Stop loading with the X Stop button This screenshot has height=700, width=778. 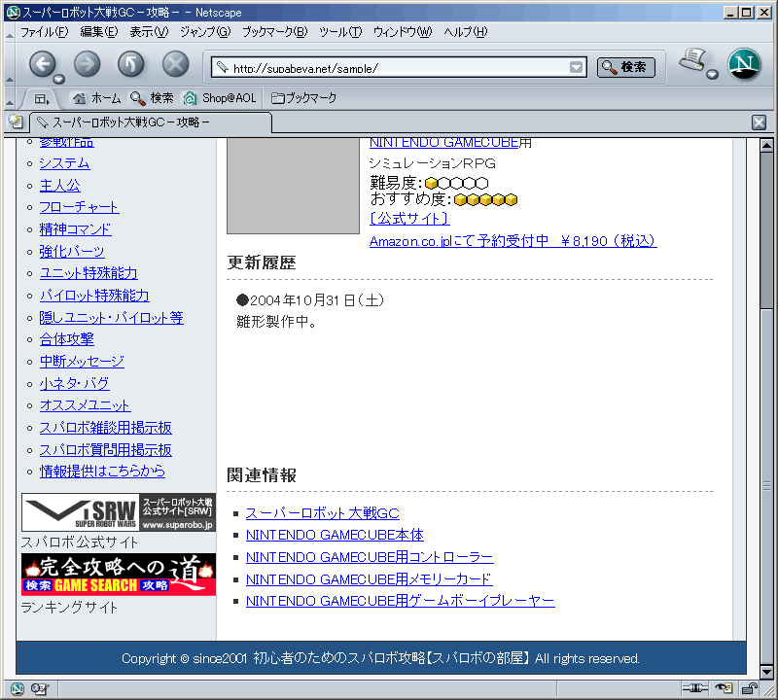click(x=176, y=64)
